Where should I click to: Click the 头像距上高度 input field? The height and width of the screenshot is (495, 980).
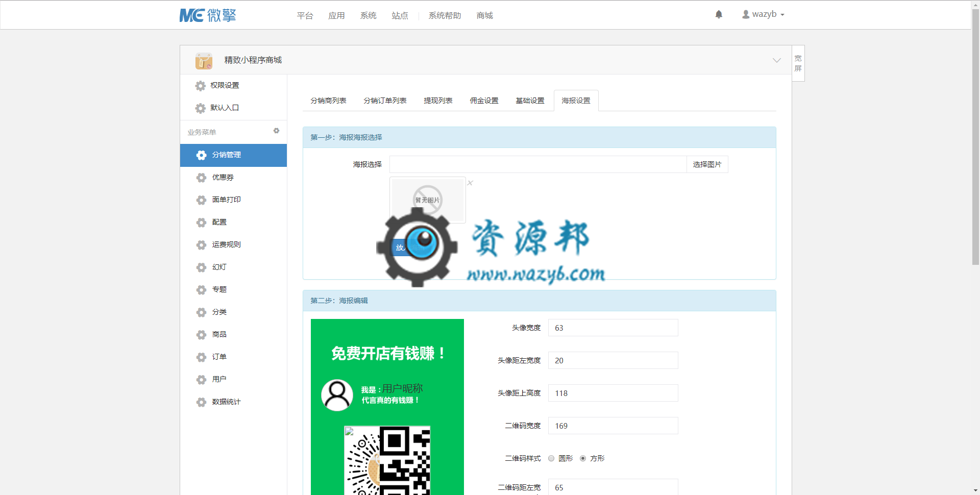coord(613,393)
